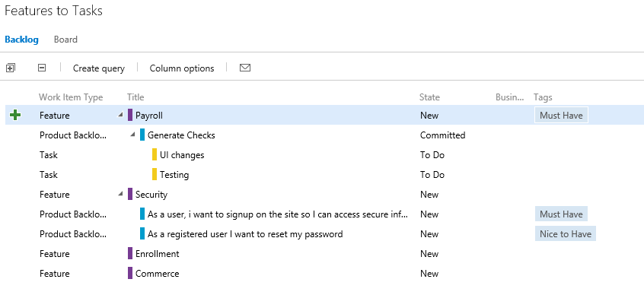
Task: Collapse the Payroll feature row
Action: 120,115
